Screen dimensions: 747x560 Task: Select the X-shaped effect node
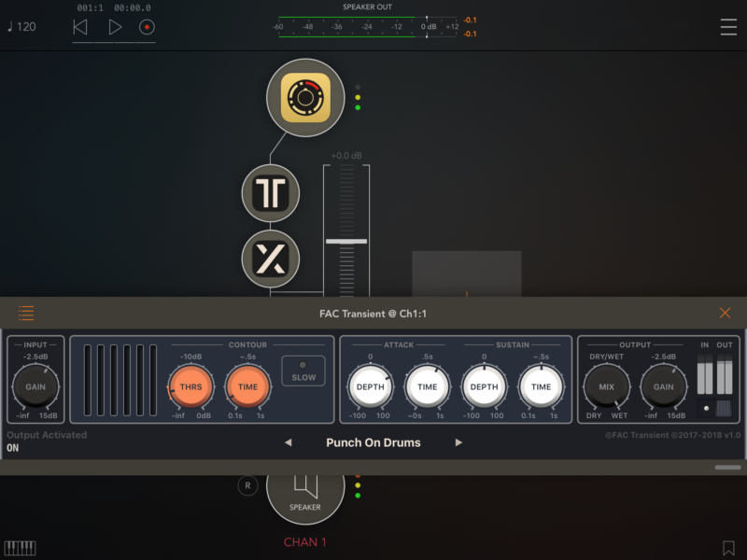point(271,259)
